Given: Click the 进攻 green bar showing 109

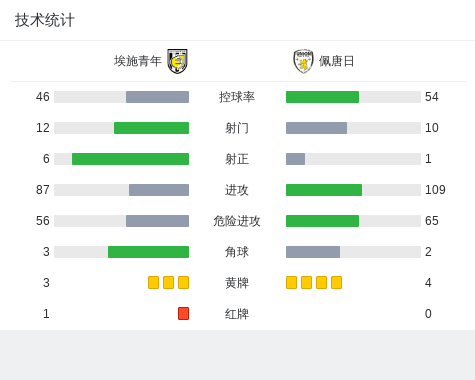Looking at the screenshot, I should point(324,190).
